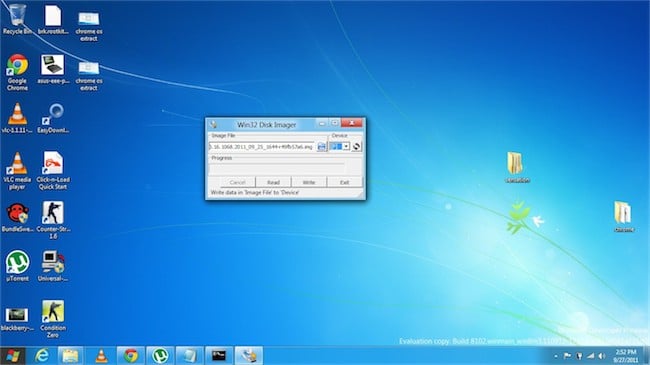The image size is (650, 365).
Task: Select the µTorrent desktop shortcut
Action: tap(17, 266)
